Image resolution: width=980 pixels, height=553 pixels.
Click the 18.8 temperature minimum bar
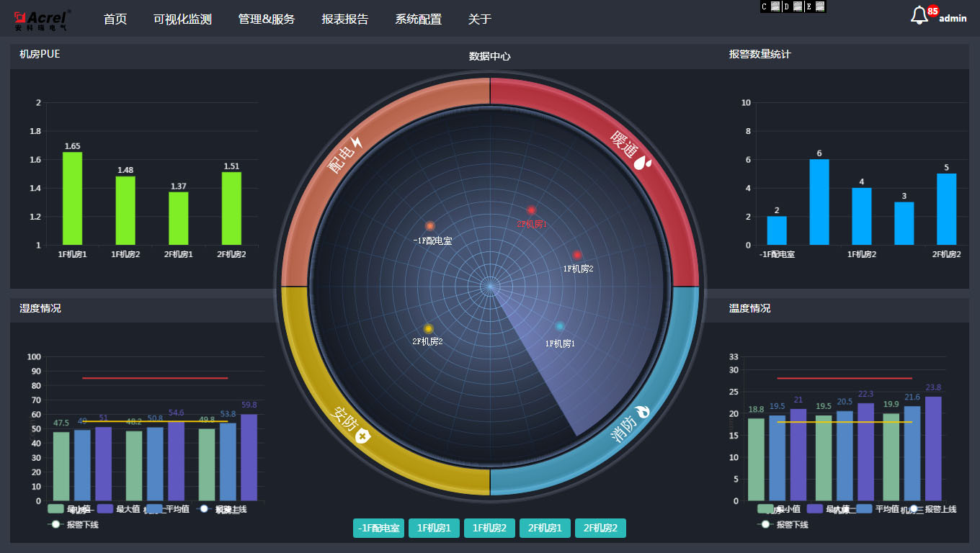756,459
